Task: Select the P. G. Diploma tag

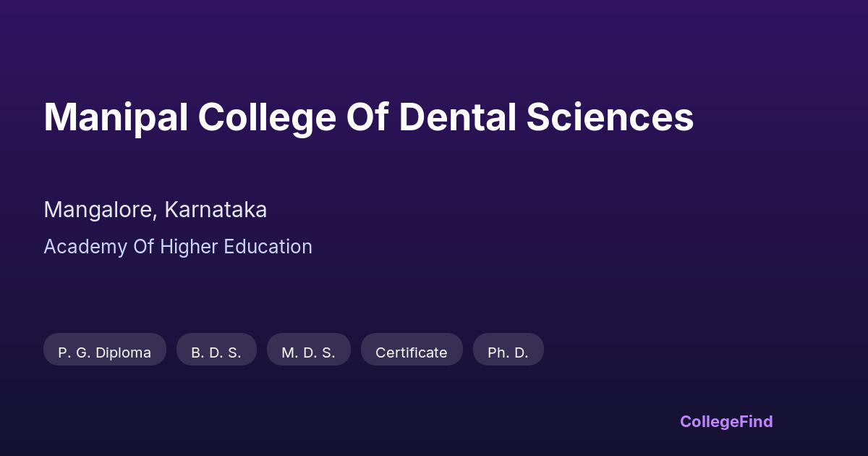Action: click(105, 352)
